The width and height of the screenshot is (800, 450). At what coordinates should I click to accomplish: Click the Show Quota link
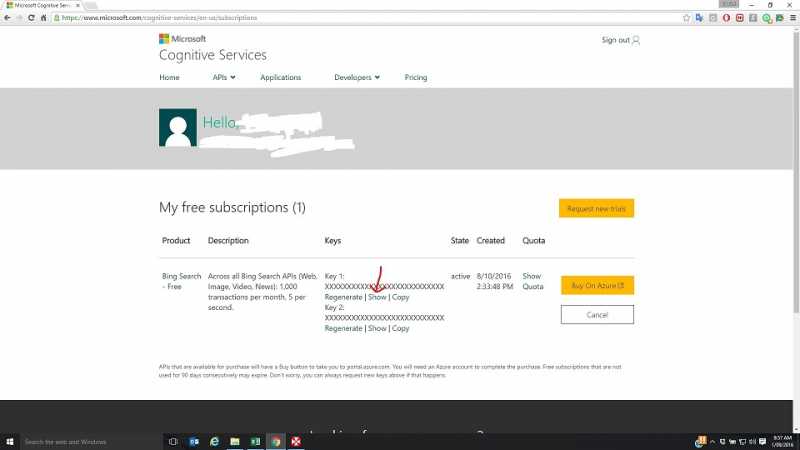tap(533, 281)
